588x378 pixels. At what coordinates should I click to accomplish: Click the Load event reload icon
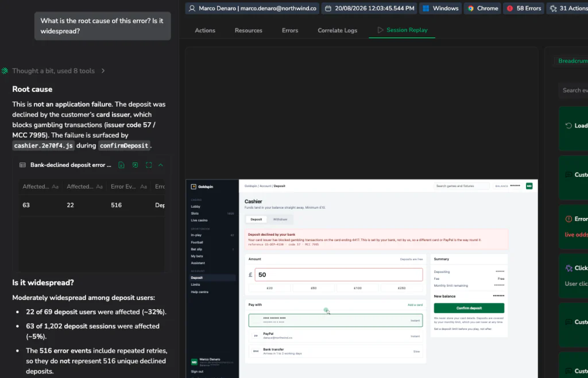pyautogui.click(x=568, y=126)
